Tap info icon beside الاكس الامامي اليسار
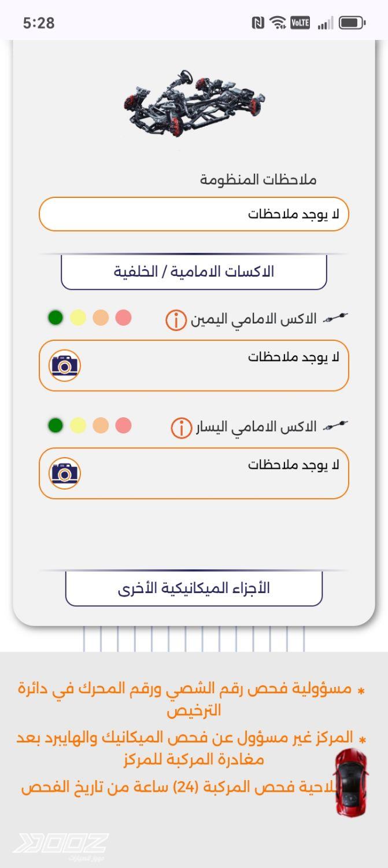The width and height of the screenshot is (388, 868). click(181, 428)
